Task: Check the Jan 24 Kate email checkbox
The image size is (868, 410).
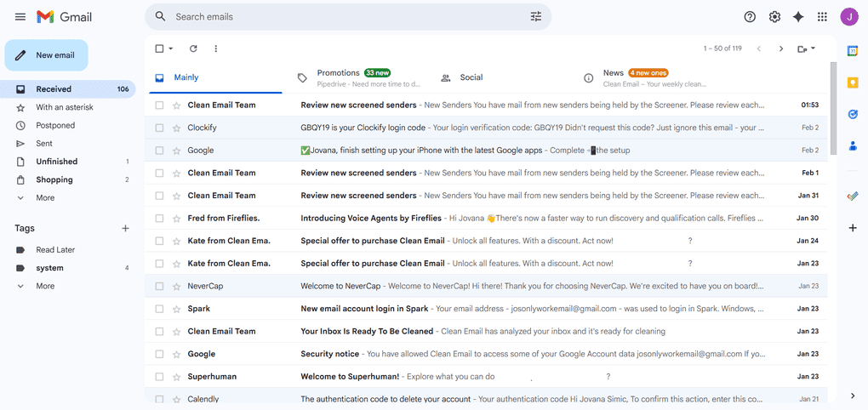Action: pyautogui.click(x=159, y=242)
